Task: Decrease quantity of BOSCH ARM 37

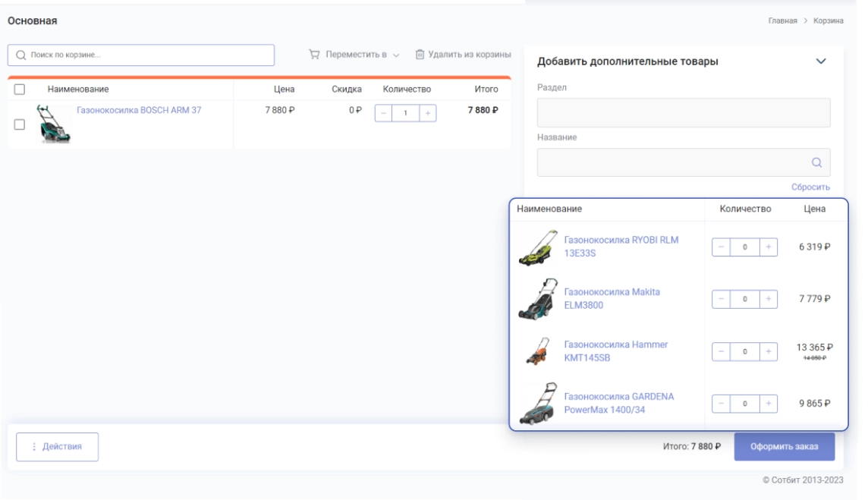Action: (383, 113)
